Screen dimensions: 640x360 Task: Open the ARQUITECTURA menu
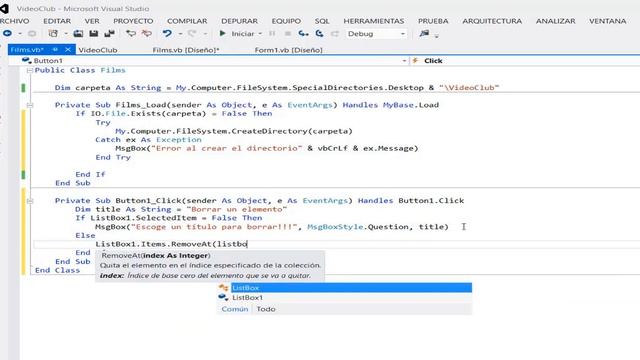[492, 21]
